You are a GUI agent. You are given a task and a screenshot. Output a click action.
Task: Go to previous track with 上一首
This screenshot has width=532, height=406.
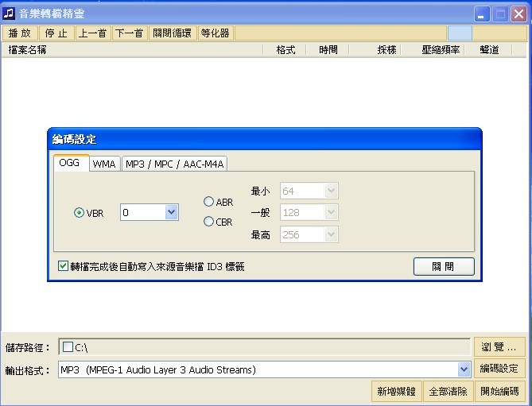pyautogui.click(x=93, y=33)
